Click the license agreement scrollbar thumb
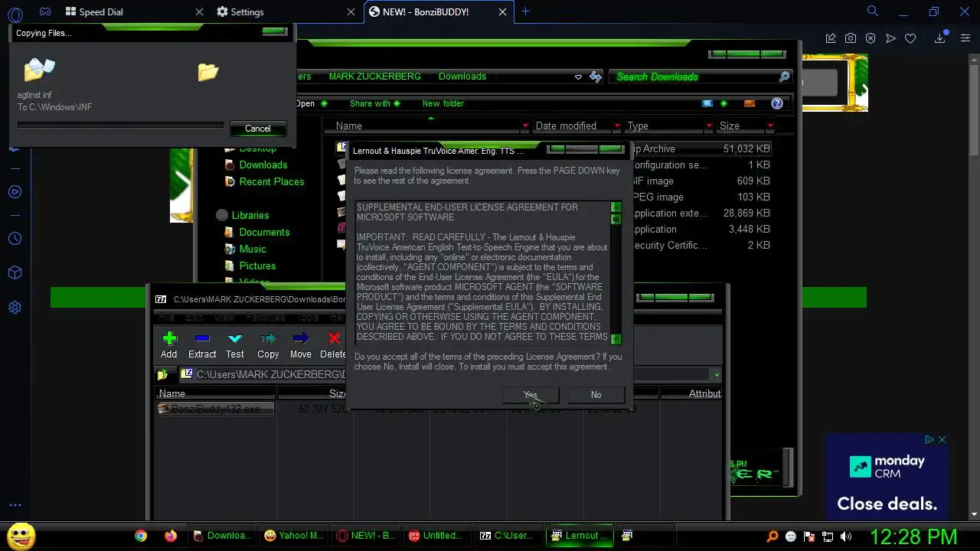The height and width of the screenshot is (551, 980). click(x=616, y=219)
